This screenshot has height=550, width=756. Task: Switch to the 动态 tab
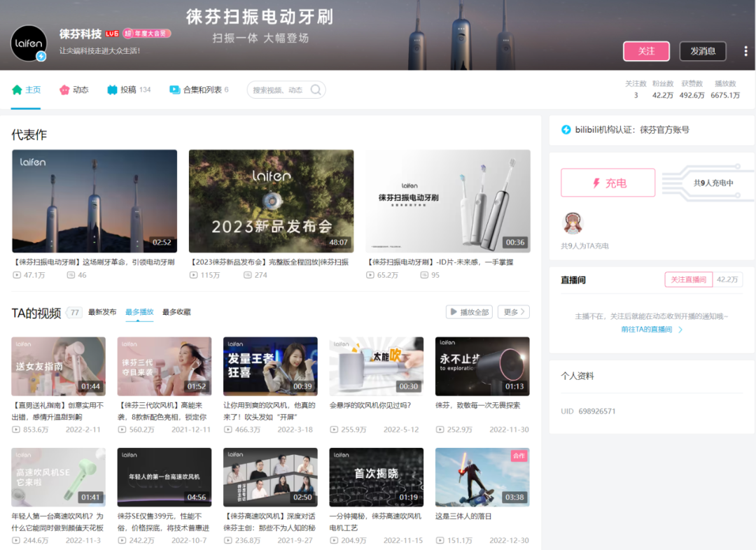[73, 90]
